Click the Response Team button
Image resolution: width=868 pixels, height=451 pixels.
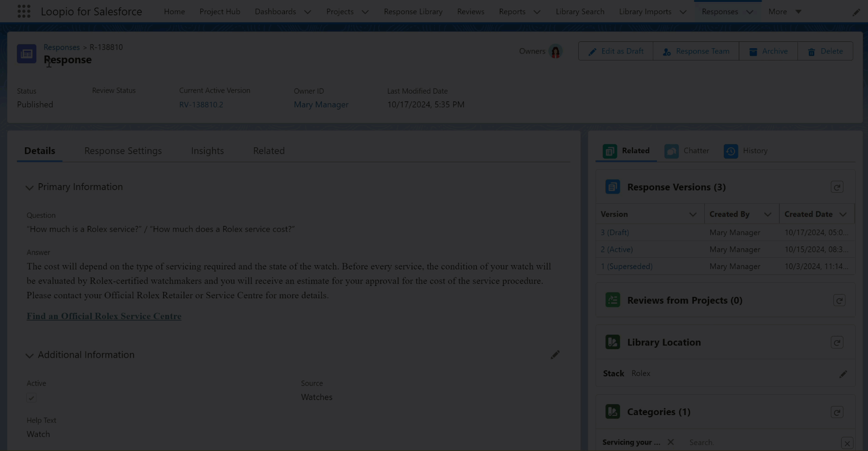[696, 51]
